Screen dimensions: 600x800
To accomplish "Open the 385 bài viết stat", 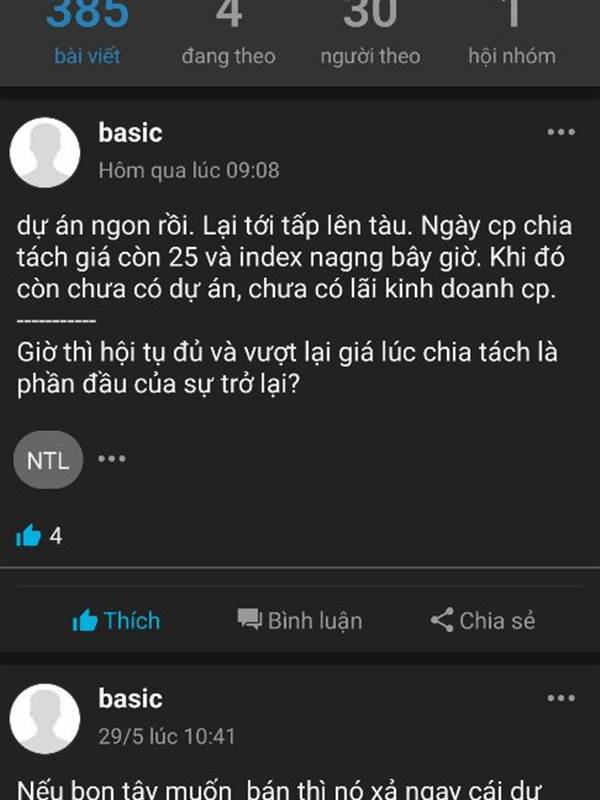I will (87, 34).
